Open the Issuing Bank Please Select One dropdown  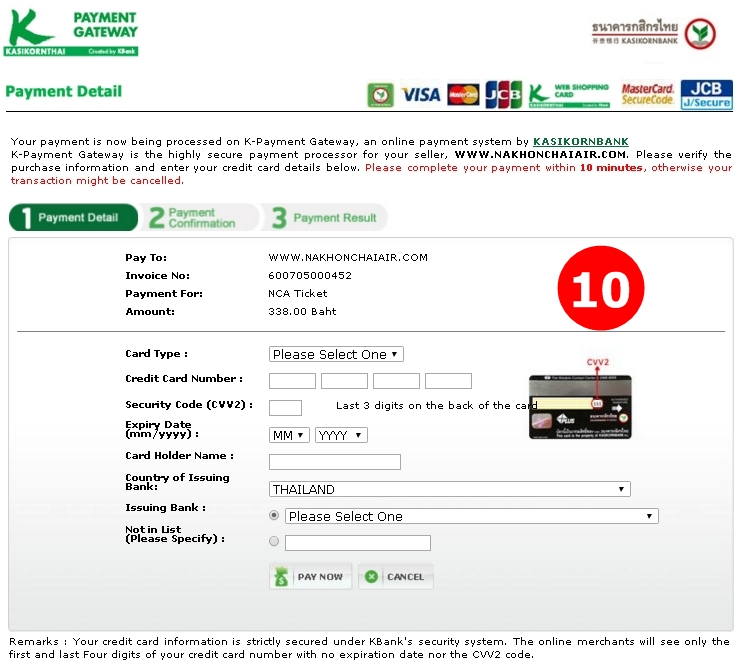(471, 516)
